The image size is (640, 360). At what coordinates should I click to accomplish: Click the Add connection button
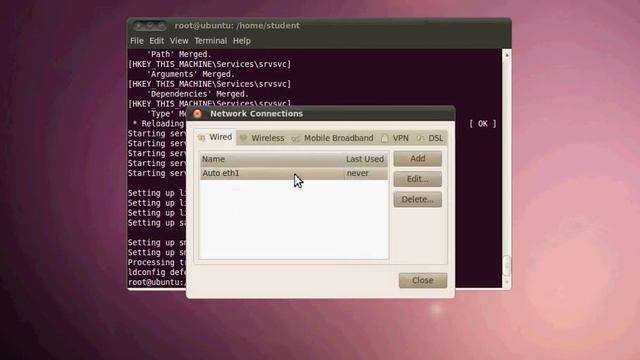(418, 158)
